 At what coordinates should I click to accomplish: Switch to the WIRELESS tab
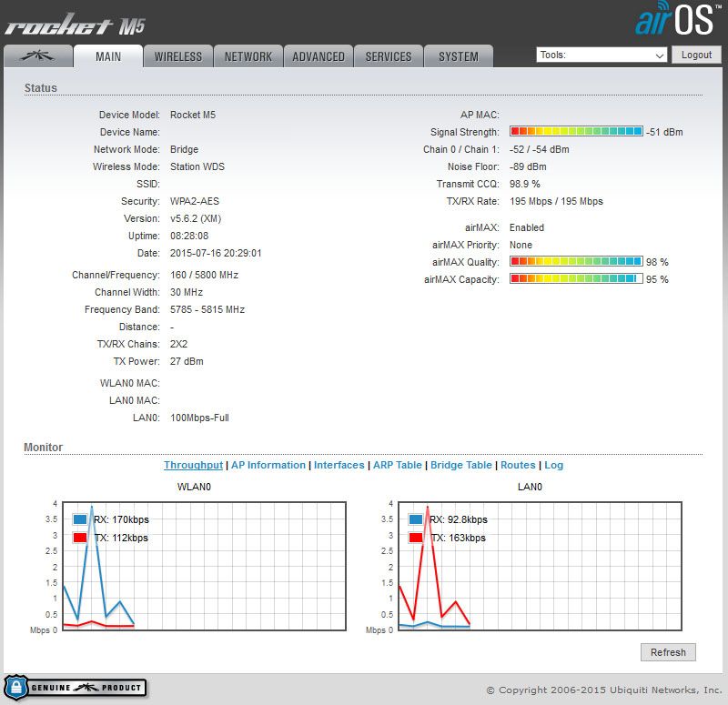(x=178, y=56)
